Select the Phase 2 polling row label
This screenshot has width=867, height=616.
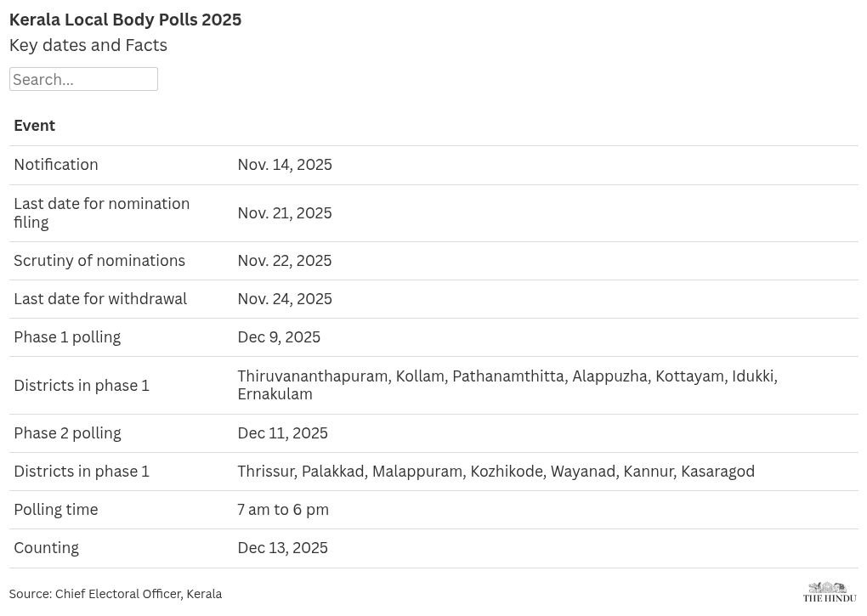(67, 433)
